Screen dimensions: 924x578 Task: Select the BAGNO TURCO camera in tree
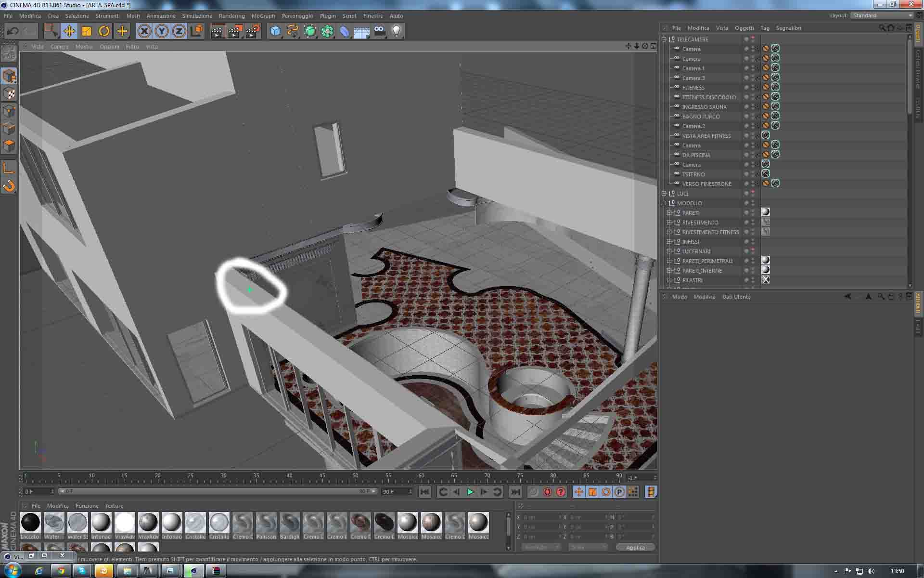tap(701, 117)
